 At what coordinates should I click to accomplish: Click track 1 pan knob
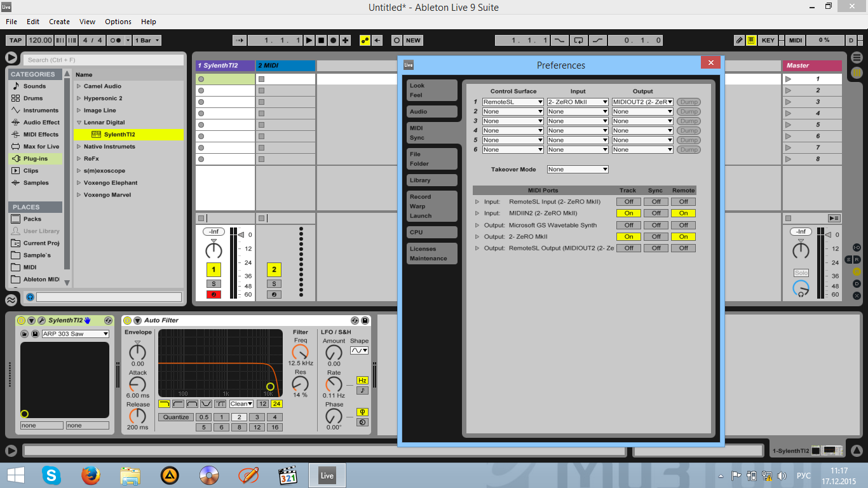[214, 250]
